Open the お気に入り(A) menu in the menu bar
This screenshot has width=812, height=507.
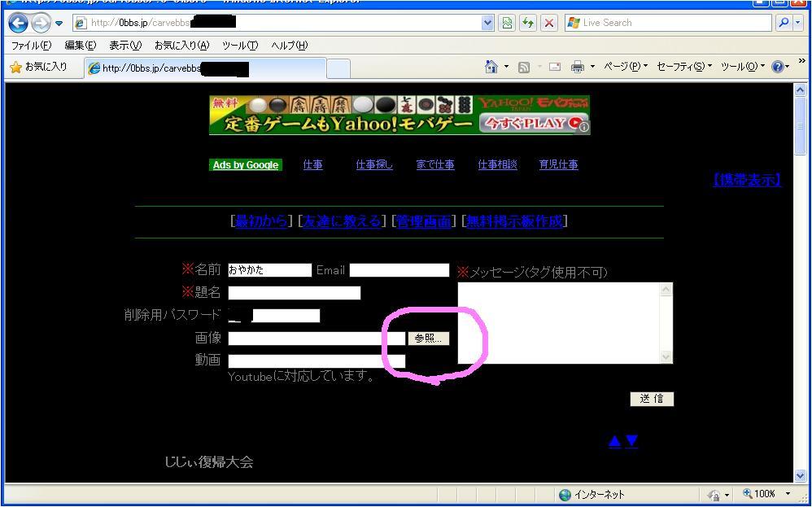pos(181,46)
